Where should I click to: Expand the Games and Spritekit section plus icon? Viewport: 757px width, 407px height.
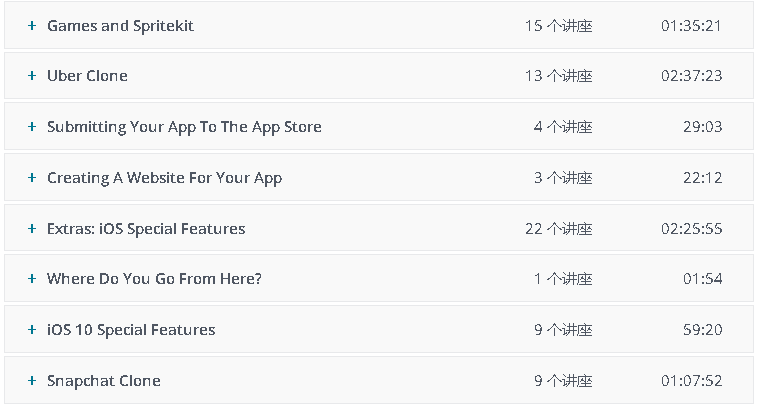32,26
